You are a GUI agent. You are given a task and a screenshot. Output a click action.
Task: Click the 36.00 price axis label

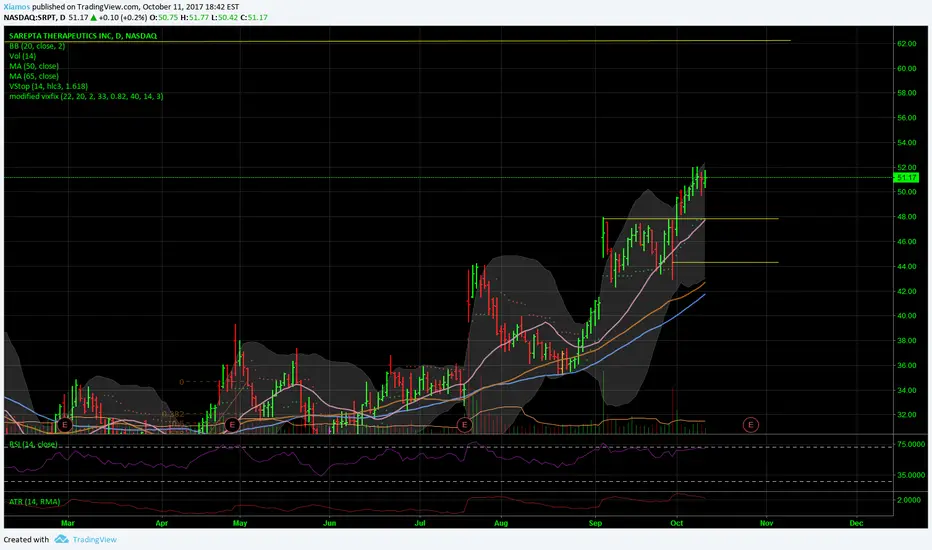coord(906,366)
